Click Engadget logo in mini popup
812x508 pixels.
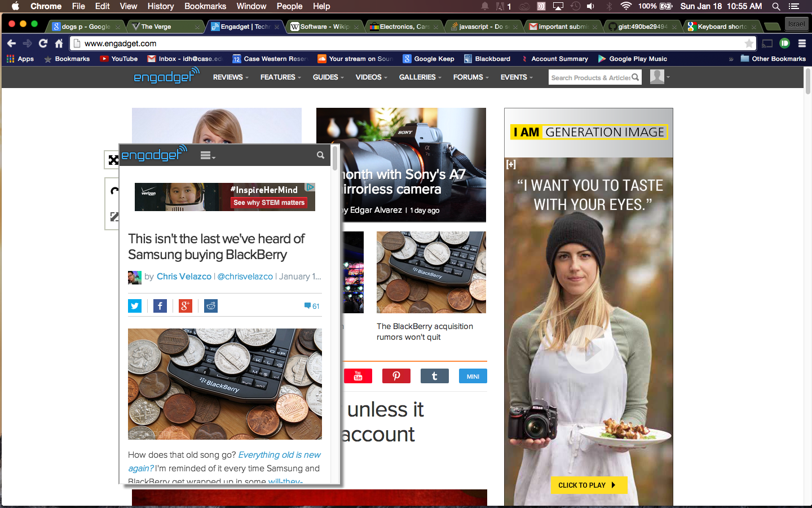point(154,154)
